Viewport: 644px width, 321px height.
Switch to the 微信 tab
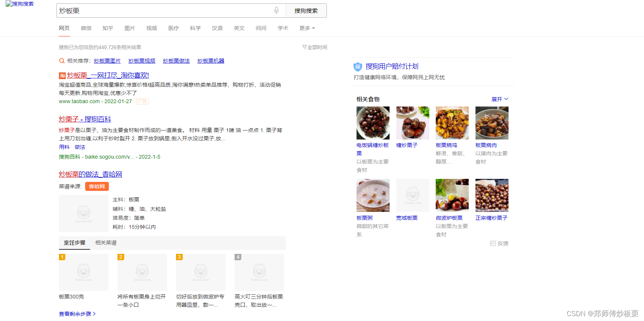[x=86, y=28]
